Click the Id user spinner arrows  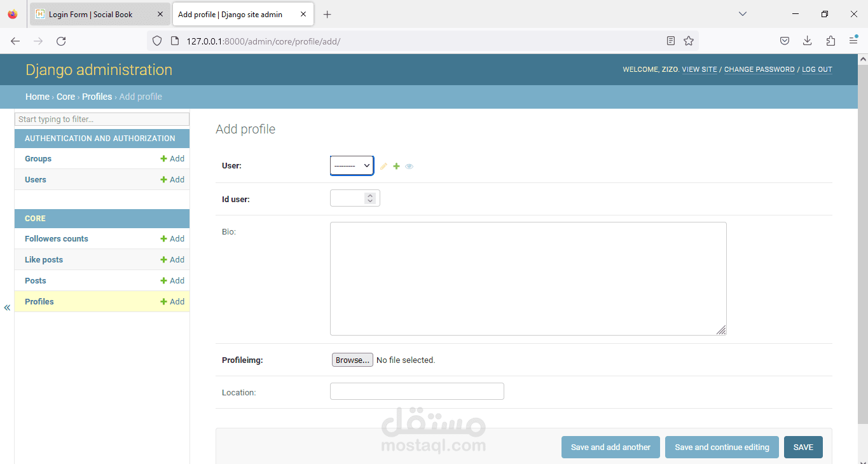[x=370, y=198]
